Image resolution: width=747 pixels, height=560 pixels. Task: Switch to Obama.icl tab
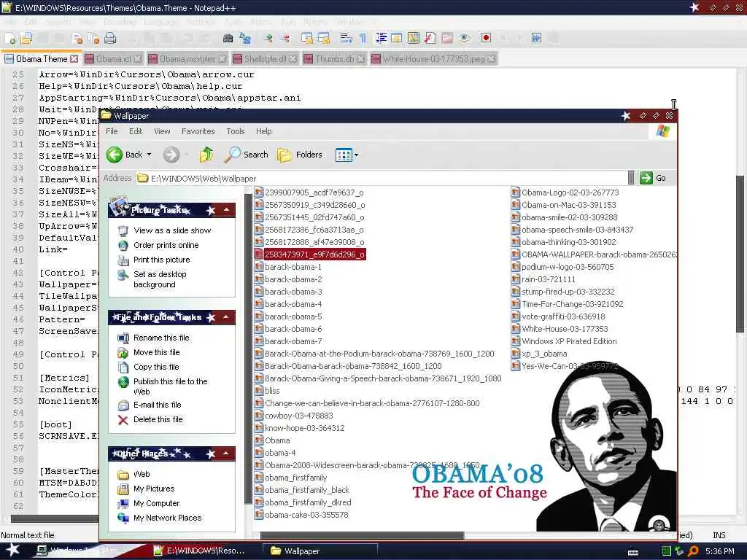(113, 59)
